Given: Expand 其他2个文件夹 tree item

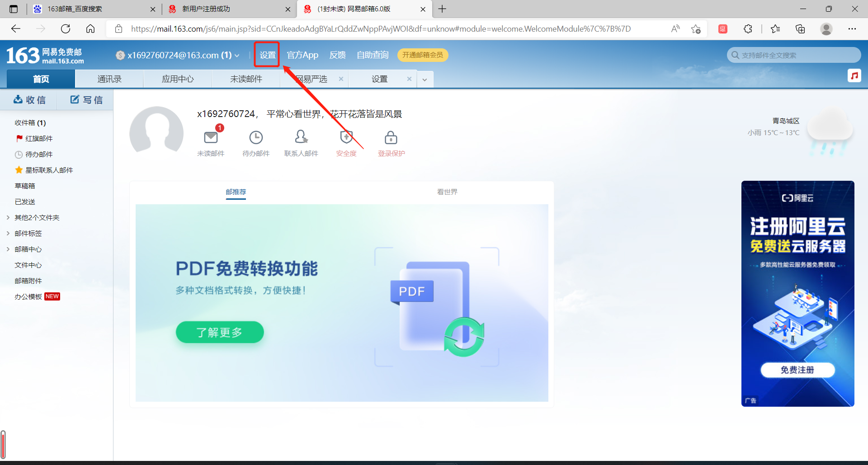Looking at the screenshot, I should click(x=8, y=217).
